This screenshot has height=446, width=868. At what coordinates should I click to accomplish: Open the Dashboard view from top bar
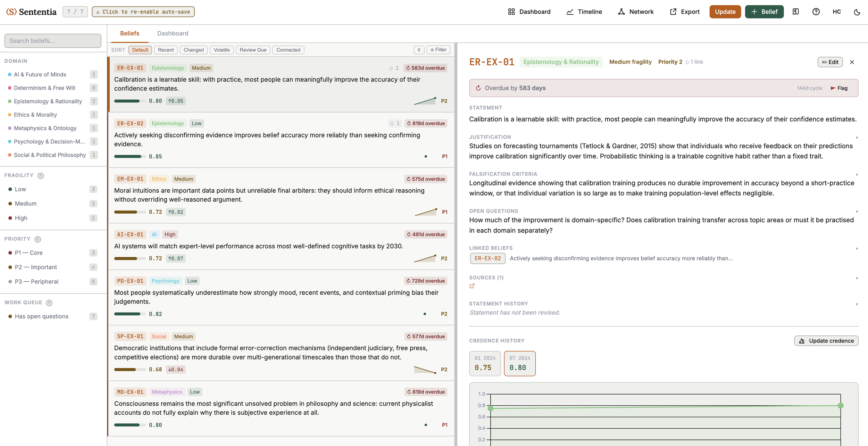click(x=529, y=12)
